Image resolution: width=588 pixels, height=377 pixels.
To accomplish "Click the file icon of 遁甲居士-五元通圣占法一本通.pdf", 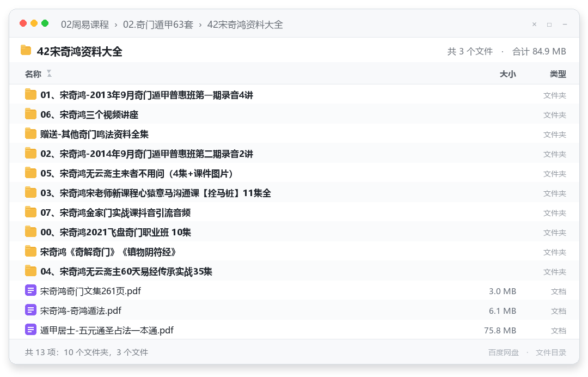I will (x=30, y=330).
